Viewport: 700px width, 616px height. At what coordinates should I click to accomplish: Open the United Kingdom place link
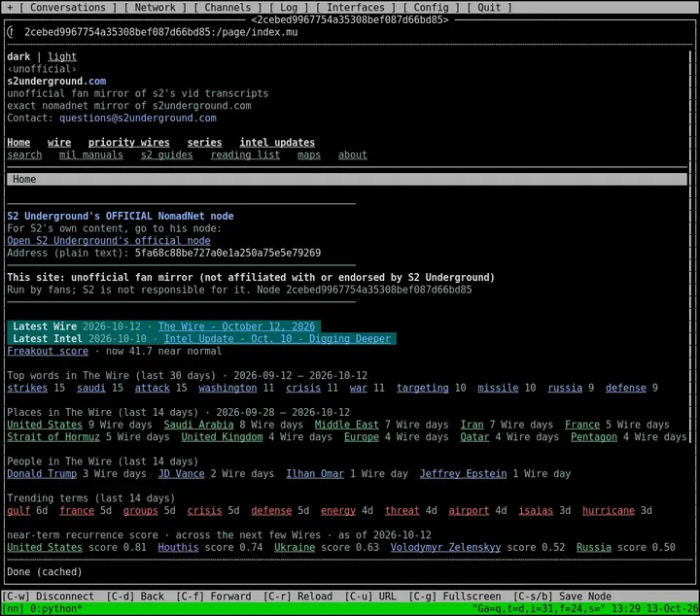[x=222, y=437]
